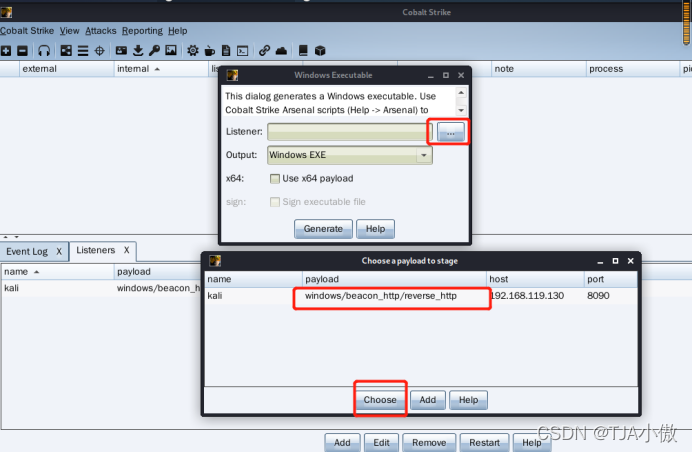Click the listener browse ellipsis button
The height and width of the screenshot is (452, 693).
pyautogui.click(x=450, y=132)
